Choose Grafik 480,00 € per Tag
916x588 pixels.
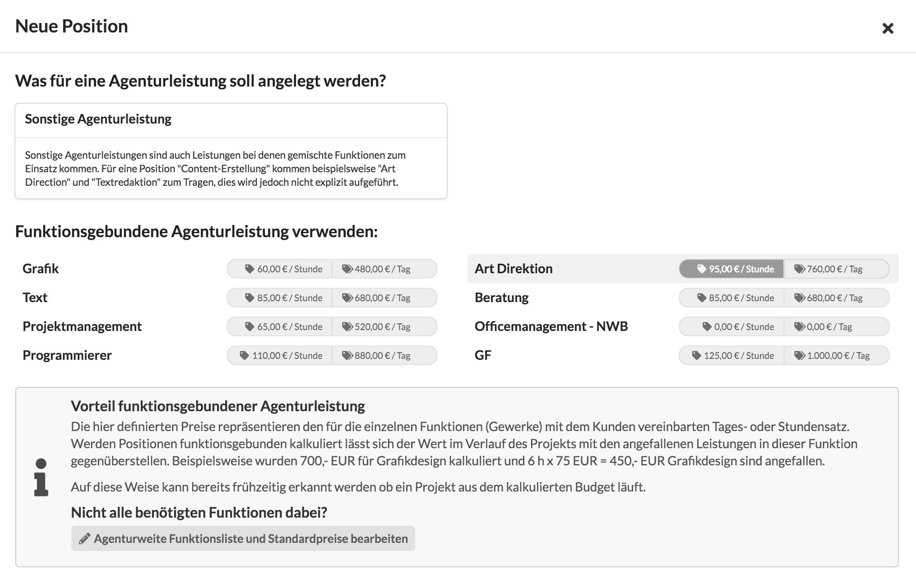coord(384,269)
